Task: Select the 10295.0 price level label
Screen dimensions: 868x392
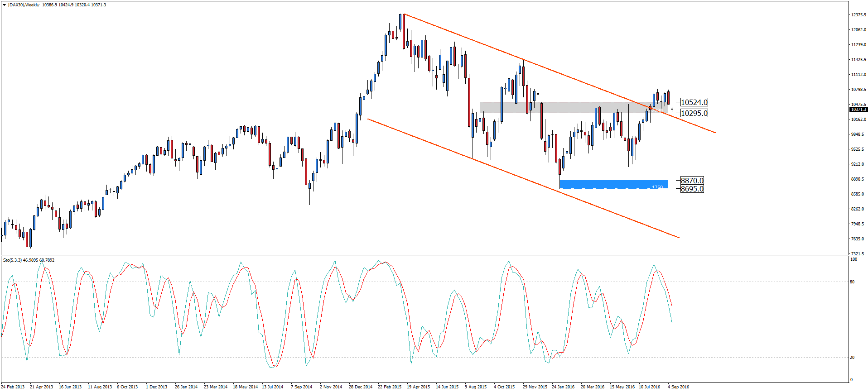Action: click(x=694, y=113)
